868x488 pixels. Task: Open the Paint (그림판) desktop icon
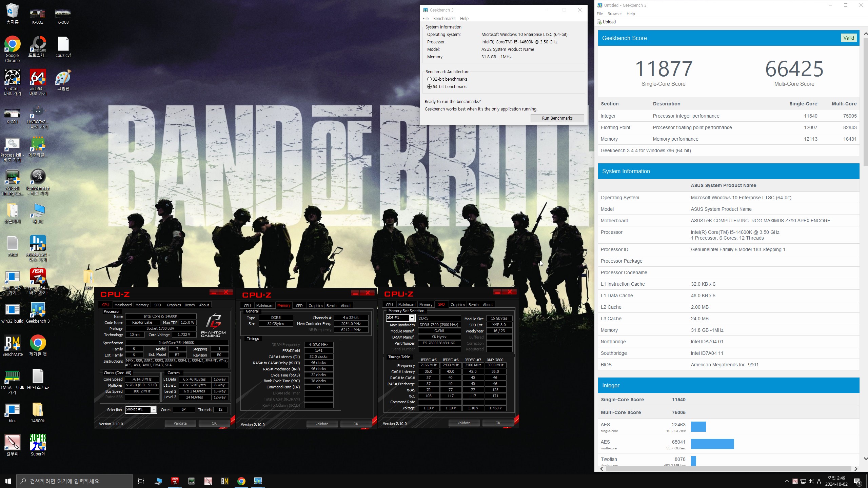click(63, 80)
